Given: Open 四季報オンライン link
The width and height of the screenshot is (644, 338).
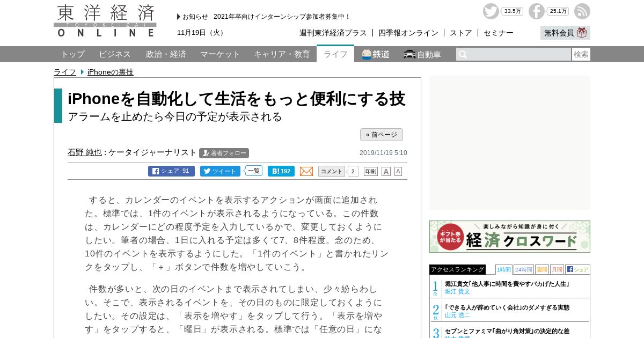Looking at the screenshot, I should coord(408,33).
